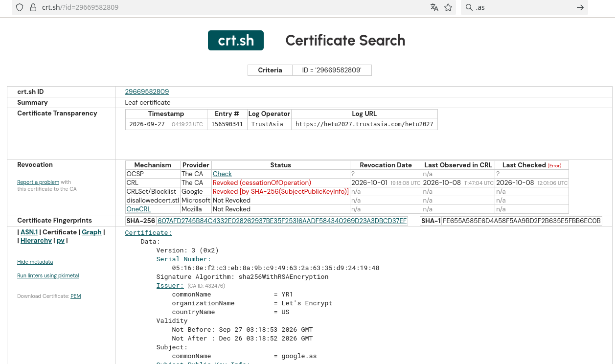Open the Hierarchy view
Screen dimensions: 615x364
tap(36, 240)
